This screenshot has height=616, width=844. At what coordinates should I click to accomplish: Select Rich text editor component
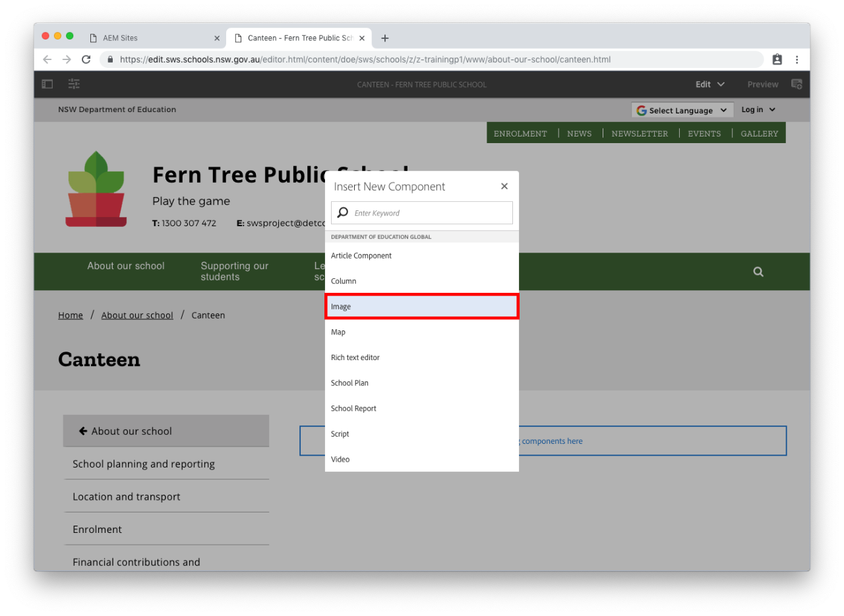(422, 357)
